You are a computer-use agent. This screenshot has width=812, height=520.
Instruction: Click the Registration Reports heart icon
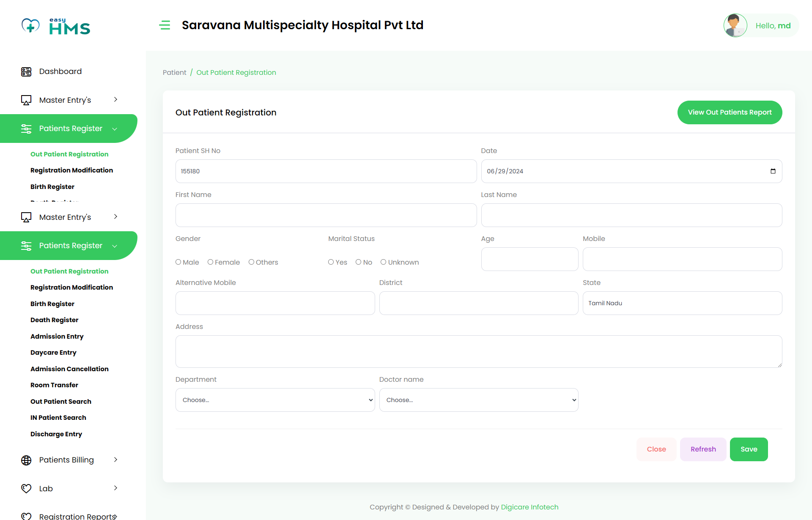pos(26,516)
